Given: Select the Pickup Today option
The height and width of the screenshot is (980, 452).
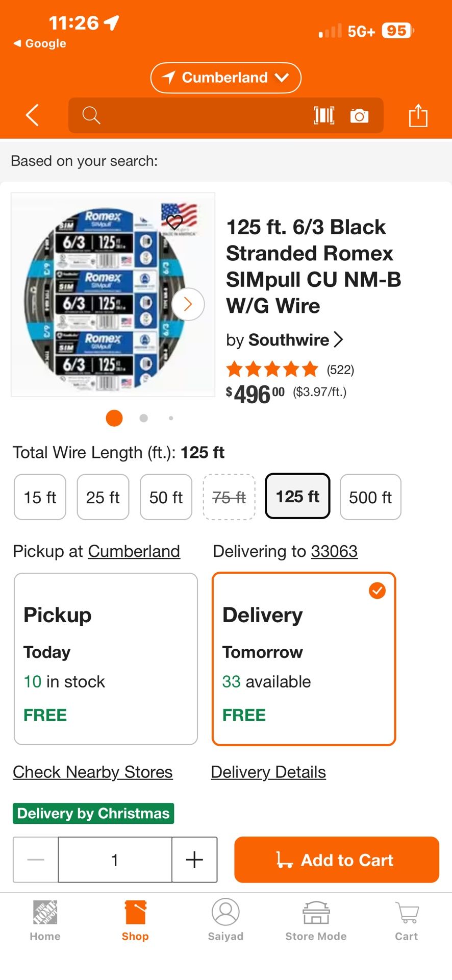Looking at the screenshot, I should [106, 658].
